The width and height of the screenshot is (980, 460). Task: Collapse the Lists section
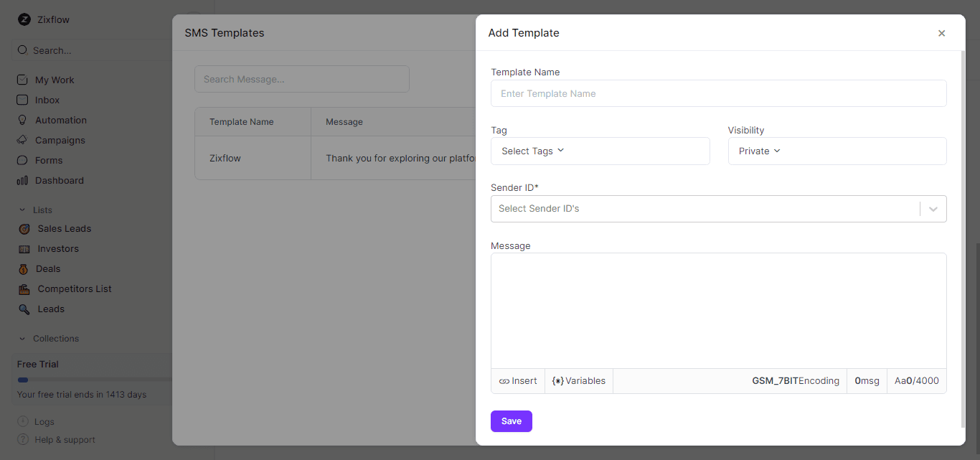pos(21,210)
